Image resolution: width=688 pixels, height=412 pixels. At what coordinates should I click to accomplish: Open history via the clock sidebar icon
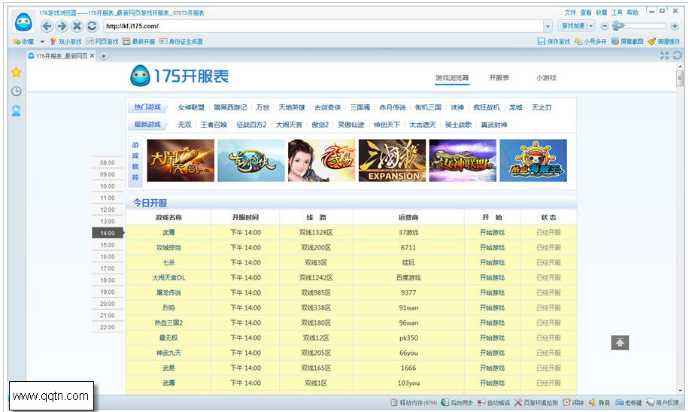point(16,91)
